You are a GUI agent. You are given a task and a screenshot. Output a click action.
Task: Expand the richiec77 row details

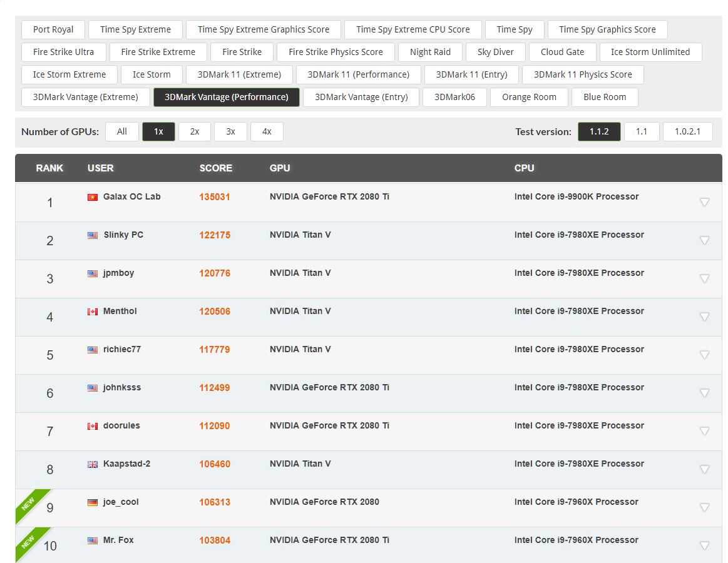(704, 354)
